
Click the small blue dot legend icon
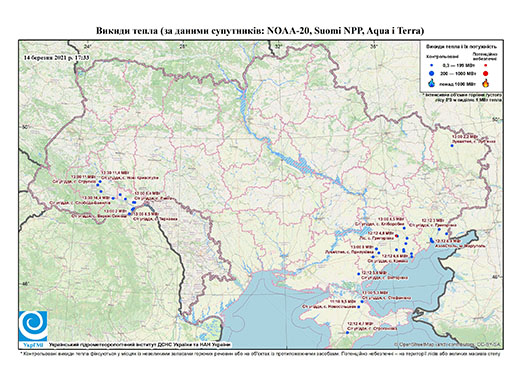coord(432,65)
